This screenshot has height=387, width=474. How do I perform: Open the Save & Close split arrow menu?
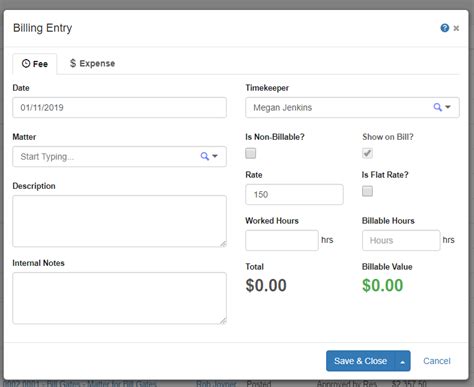[403, 361]
